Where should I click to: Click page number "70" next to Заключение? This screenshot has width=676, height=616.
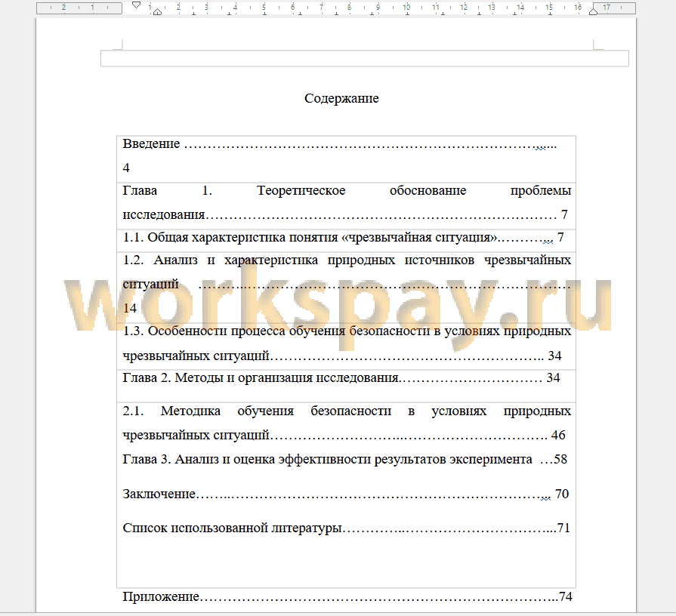tap(562, 494)
